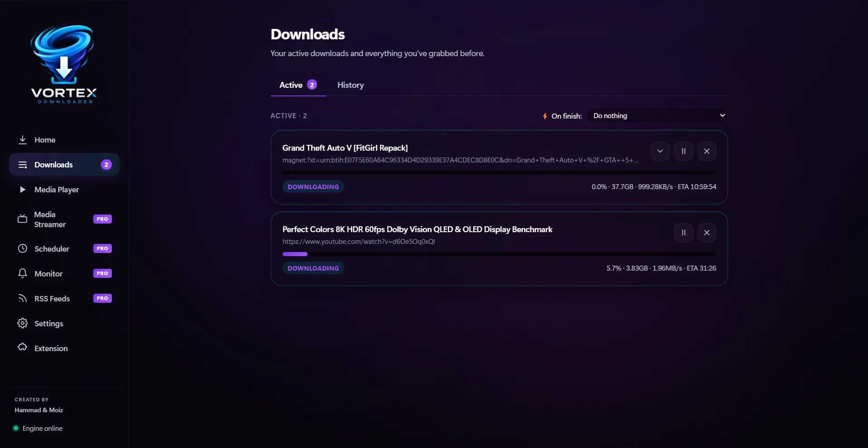Open Media Player in sidebar
Image resolution: width=868 pixels, height=448 pixels.
64,190
